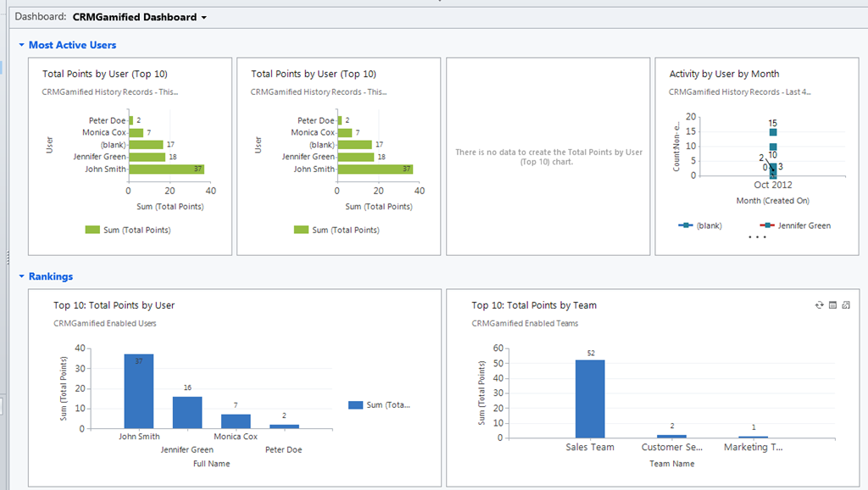The image size is (868, 490).
Task: Click green Sum (Total Points) legend in leftmost chart
Action: pos(128,230)
